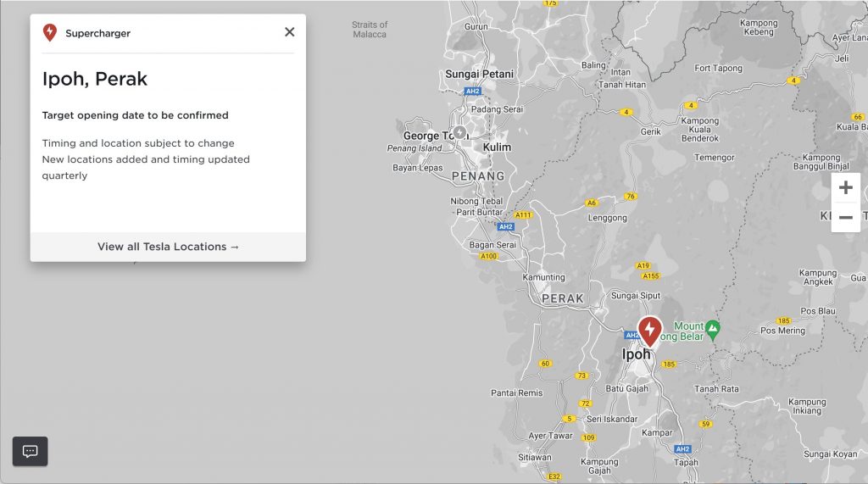This screenshot has height=484, width=868.
Task: Zoom in the map with plus button
Action: 845,187
